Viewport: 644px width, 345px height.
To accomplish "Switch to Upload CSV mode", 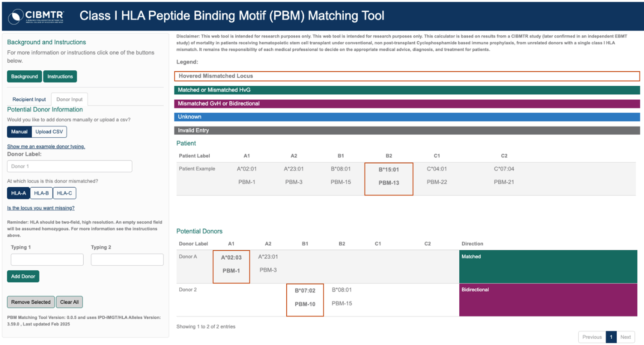I will click(x=49, y=132).
